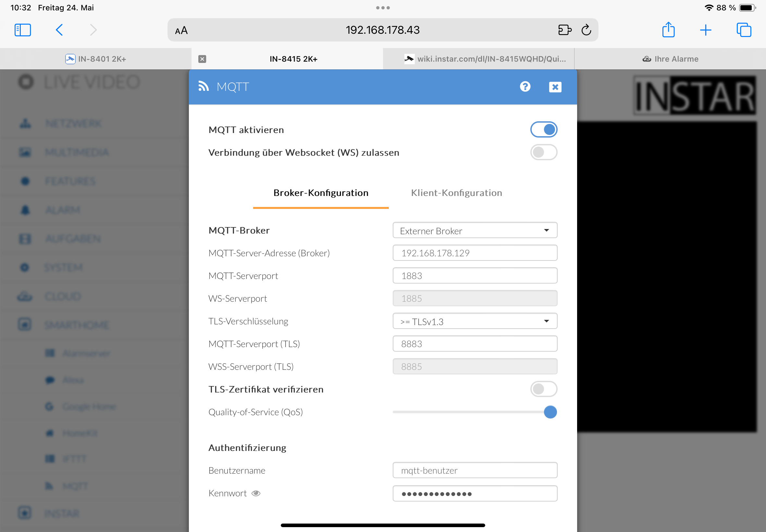Switch to the IN-8401 2K+ browser tab
766x532 pixels.
click(96, 59)
